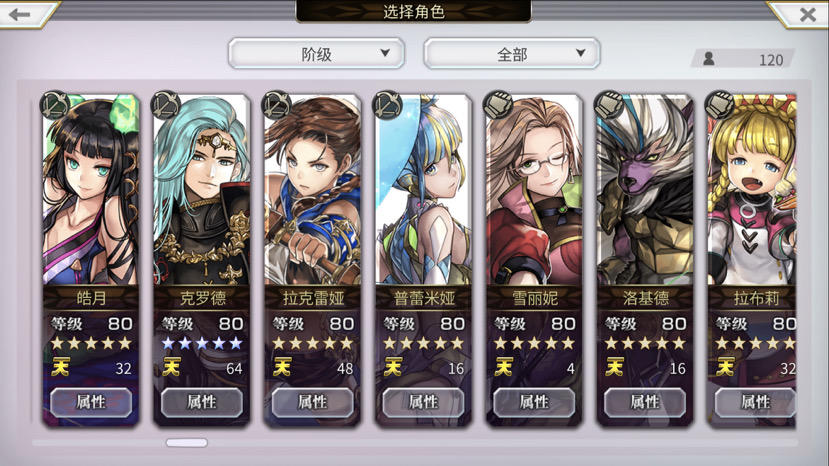Click the fist weapon icon on 洛基德's card
The image size is (829, 466).
(x=609, y=105)
